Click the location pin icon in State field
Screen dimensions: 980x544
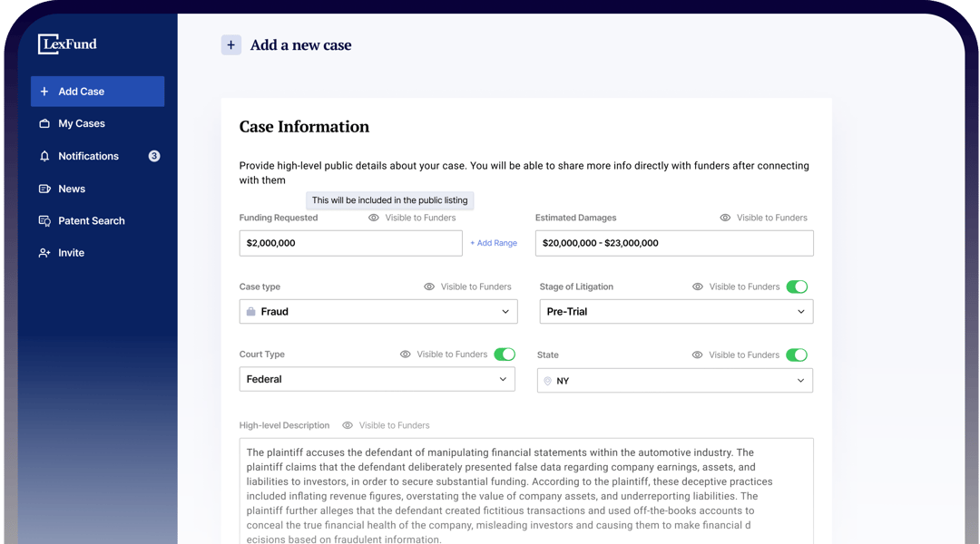pos(547,381)
